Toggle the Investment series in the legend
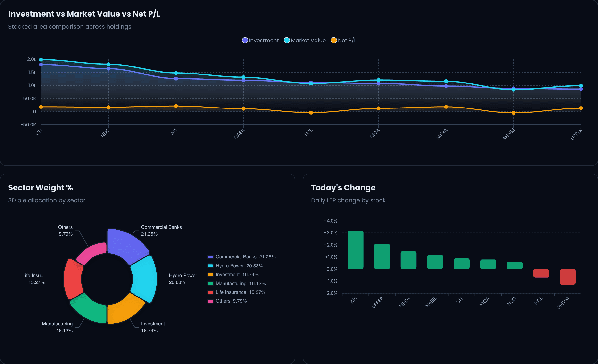 [260, 40]
